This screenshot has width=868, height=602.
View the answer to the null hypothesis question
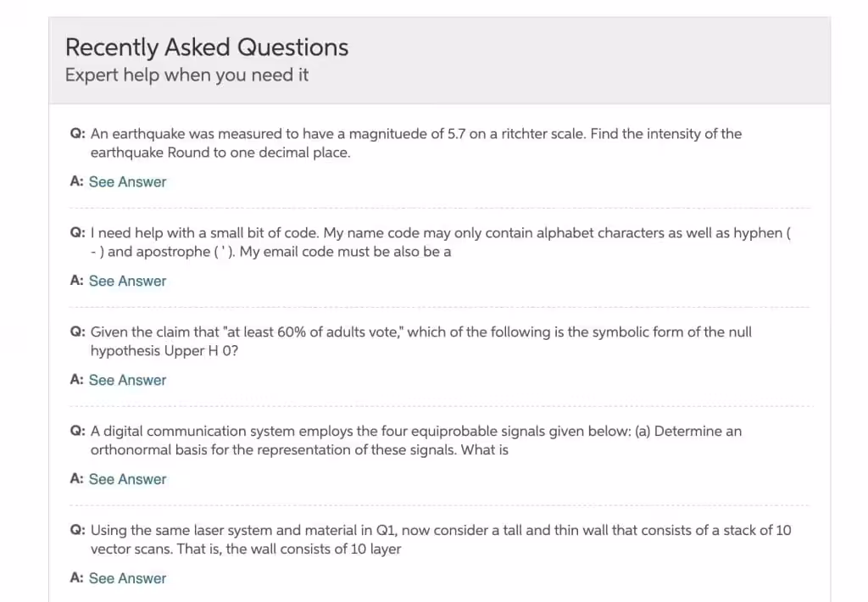(x=127, y=380)
